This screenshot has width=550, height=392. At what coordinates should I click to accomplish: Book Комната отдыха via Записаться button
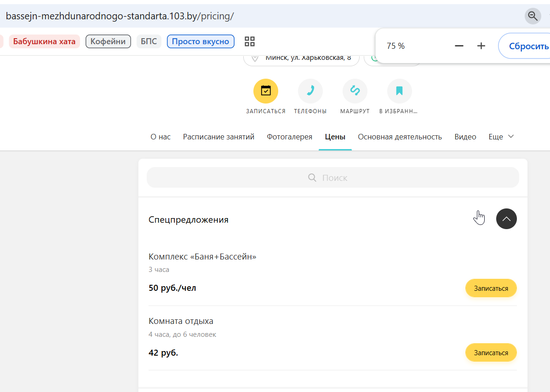click(x=491, y=353)
